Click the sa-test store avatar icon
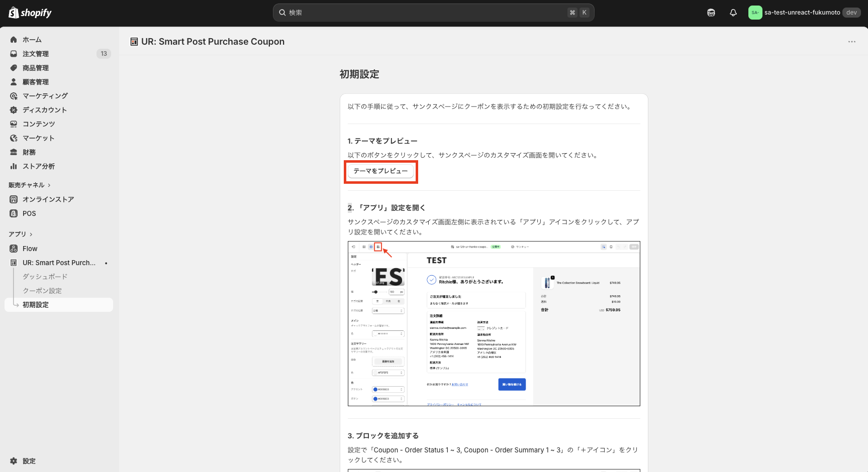Image resolution: width=868 pixels, height=472 pixels. point(755,13)
